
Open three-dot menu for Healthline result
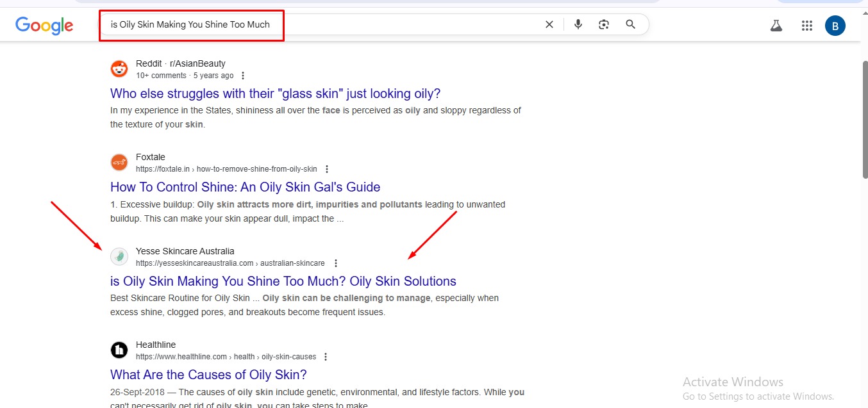[326, 357]
